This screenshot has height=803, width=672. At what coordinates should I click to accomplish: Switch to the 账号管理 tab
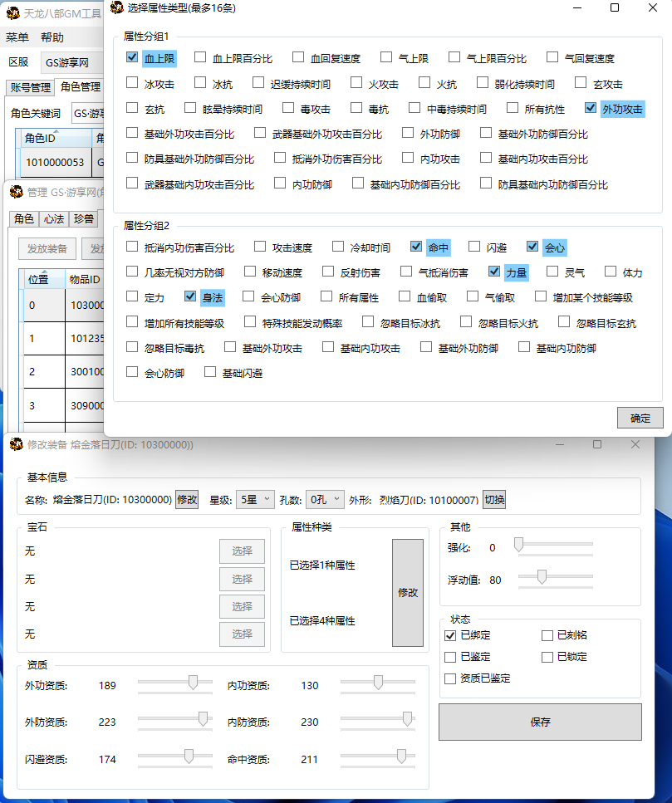31,87
